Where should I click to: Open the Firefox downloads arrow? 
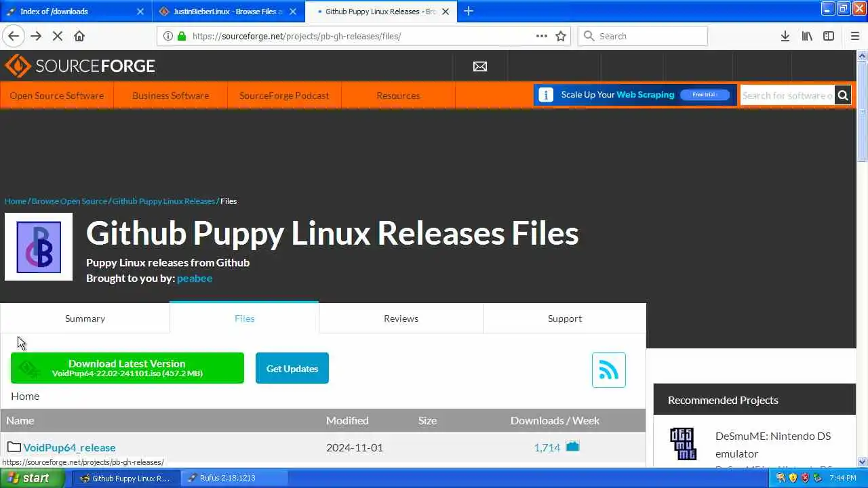(785, 36)
